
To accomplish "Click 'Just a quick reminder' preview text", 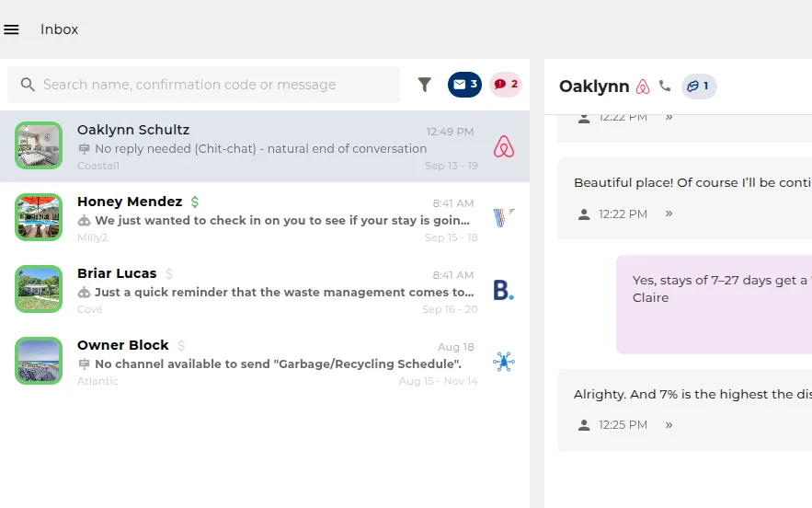I will pos(284,293).
